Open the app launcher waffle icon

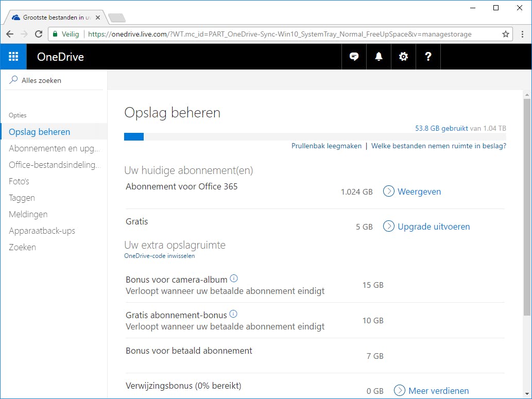[13, 57]
